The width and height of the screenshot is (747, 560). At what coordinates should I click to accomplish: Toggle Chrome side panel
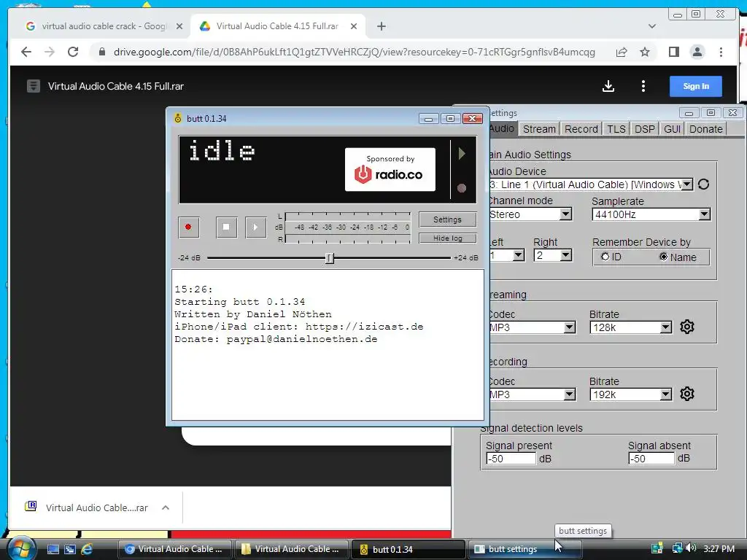tap(673, 52)
